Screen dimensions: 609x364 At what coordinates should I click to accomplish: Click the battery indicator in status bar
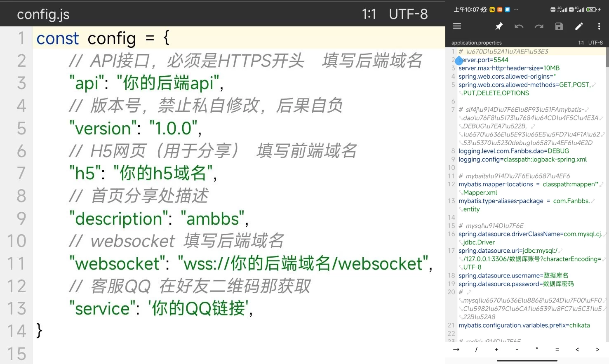(591, 9)
